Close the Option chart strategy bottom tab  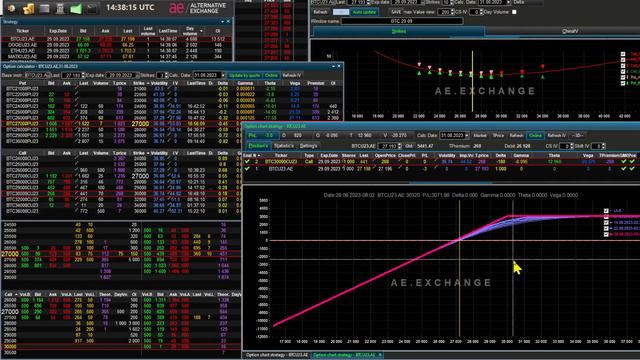[380, 355]
